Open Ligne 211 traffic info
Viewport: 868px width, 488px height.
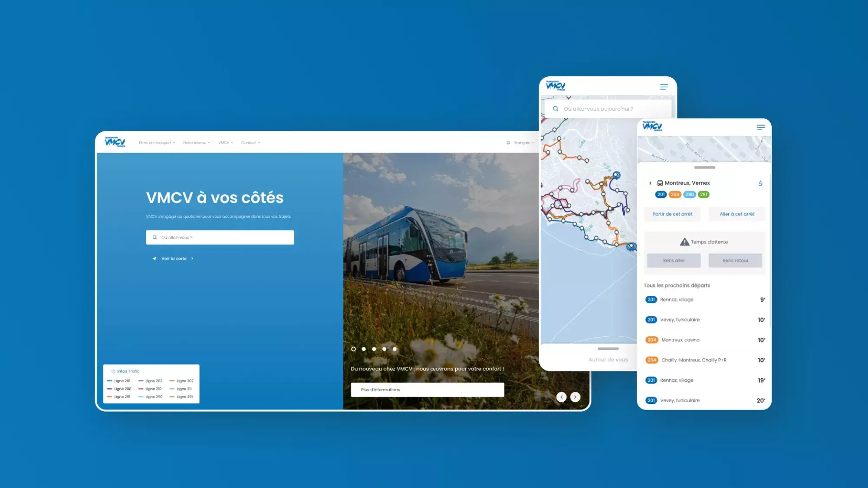(x=181, y=389)
